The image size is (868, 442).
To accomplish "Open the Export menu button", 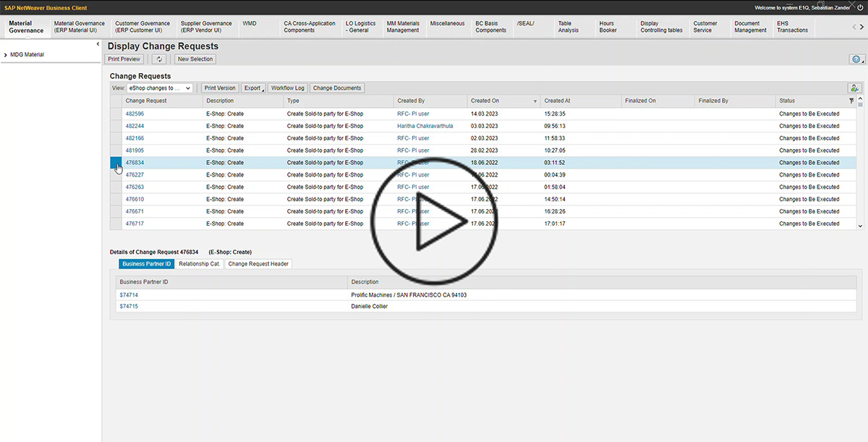I will tap(252, 88).
